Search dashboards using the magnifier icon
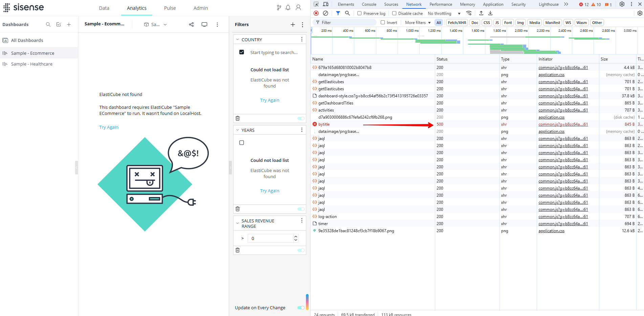644x316 pixels. coord(48,24)
